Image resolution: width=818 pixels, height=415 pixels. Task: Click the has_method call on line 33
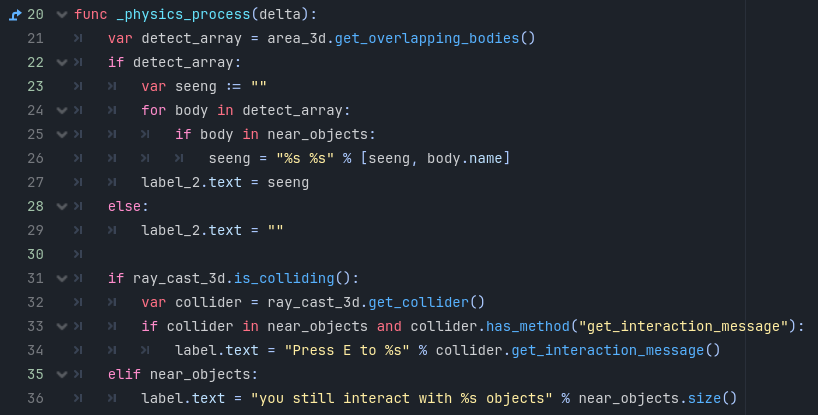[527, 326]
